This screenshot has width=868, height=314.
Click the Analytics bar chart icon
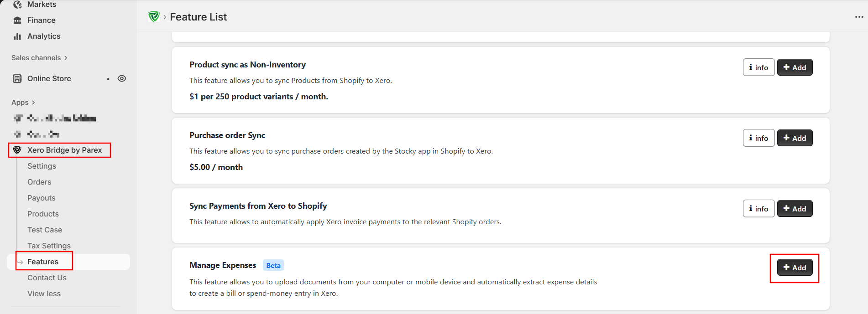[x=17, y=36]
